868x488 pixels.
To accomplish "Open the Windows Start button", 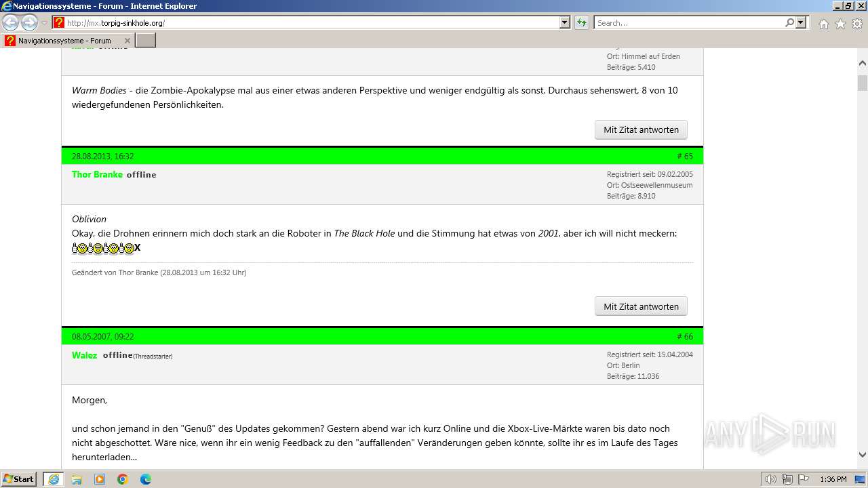I will pos(19,479).
